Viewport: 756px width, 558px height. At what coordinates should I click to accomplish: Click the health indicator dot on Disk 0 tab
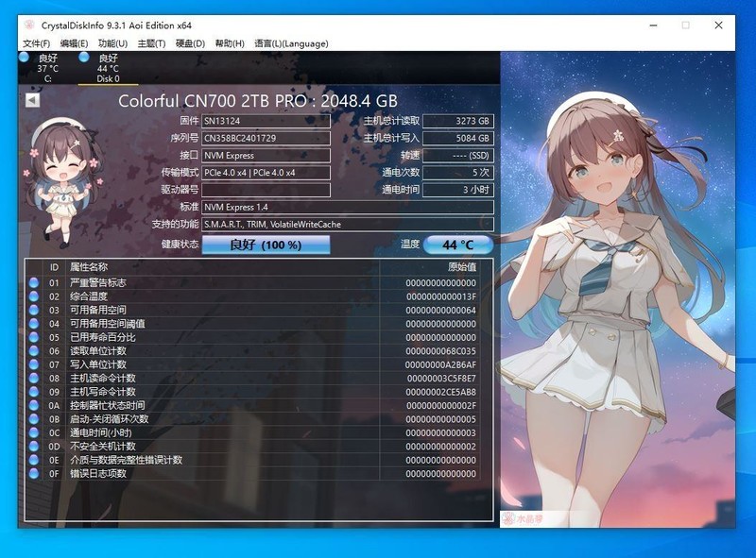point(84,58)
